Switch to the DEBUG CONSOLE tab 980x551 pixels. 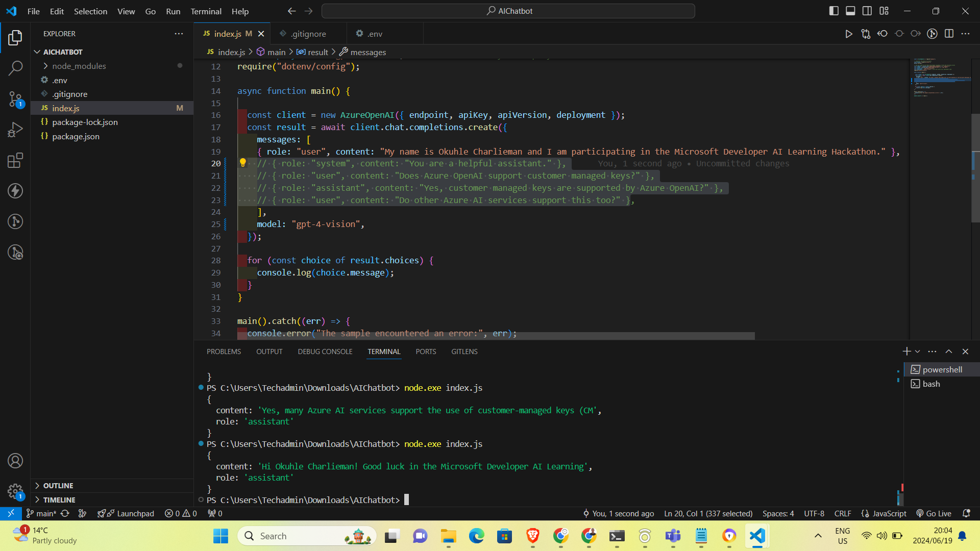pyautogui.click(x=325, y=352)
